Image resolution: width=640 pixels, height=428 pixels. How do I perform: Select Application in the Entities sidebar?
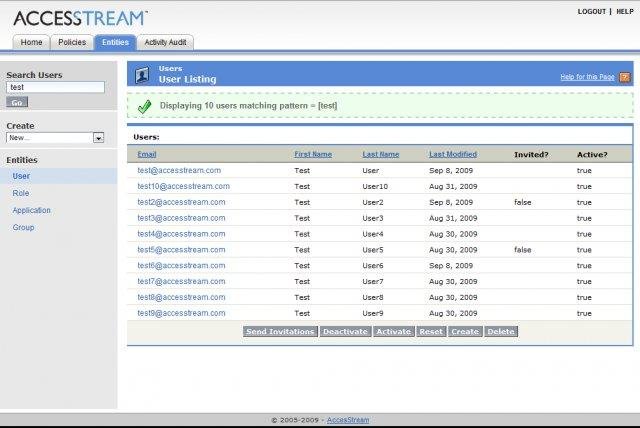click(31, 210)
